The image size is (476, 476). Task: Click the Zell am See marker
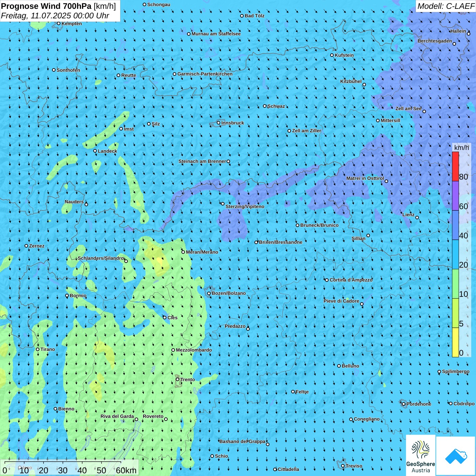click(424, 111)
